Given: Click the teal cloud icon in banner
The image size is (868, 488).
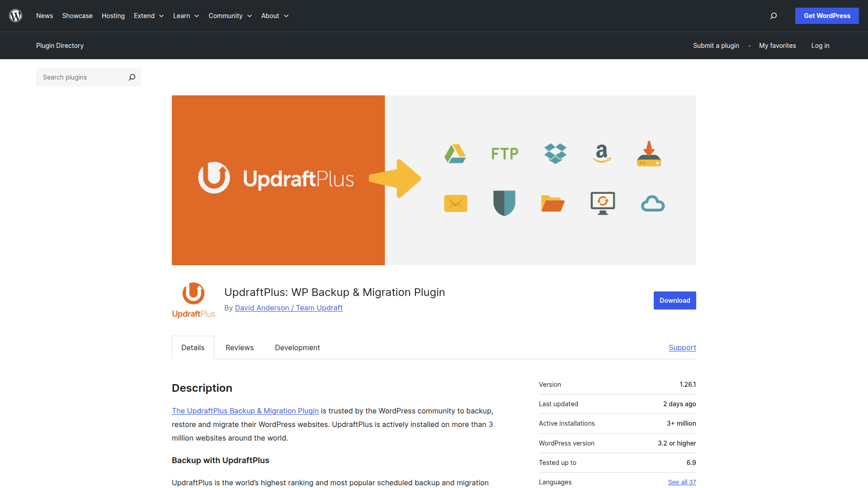Looking at the screenshot, I should click(653, 204).
